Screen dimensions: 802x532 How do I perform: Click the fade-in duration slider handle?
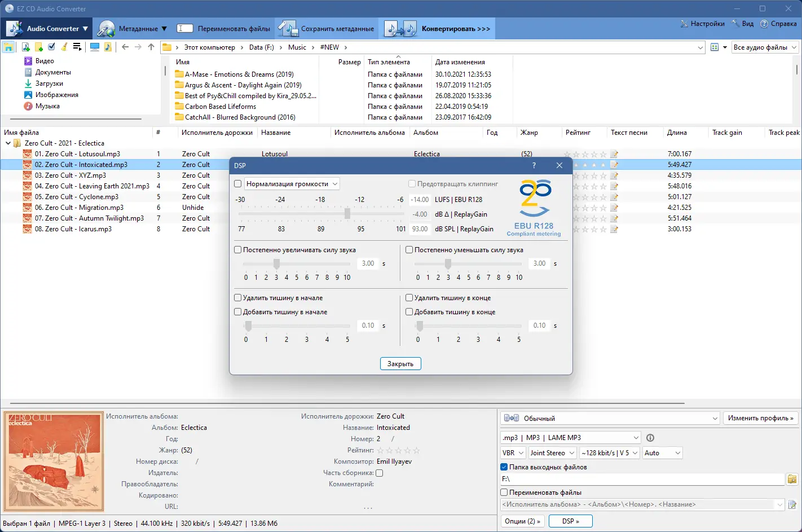pyautogui.click(x=276, y=263)
